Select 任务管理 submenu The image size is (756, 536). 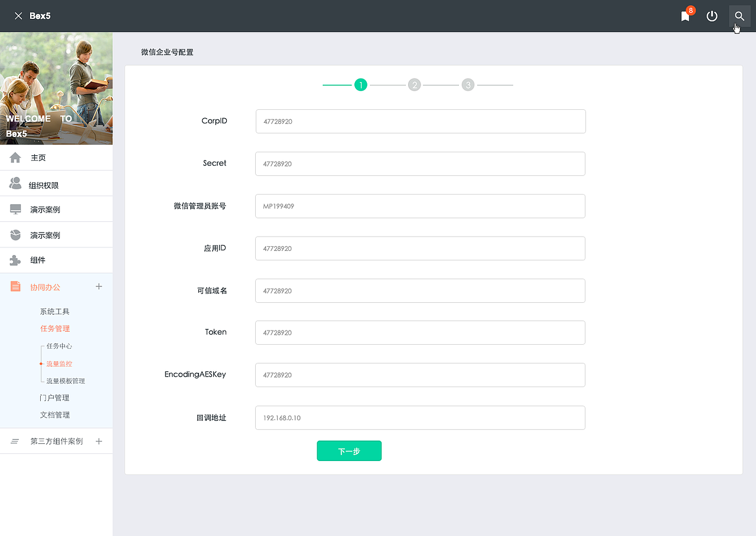[55, 329]
